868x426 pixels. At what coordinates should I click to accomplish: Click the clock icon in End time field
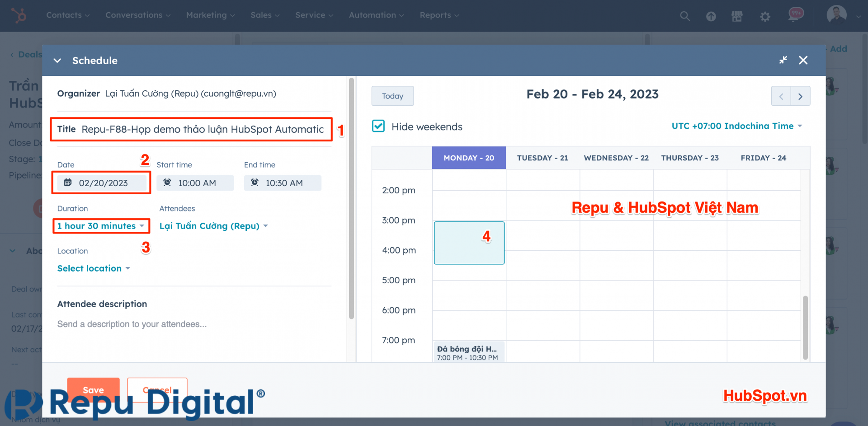click(255, 183)
